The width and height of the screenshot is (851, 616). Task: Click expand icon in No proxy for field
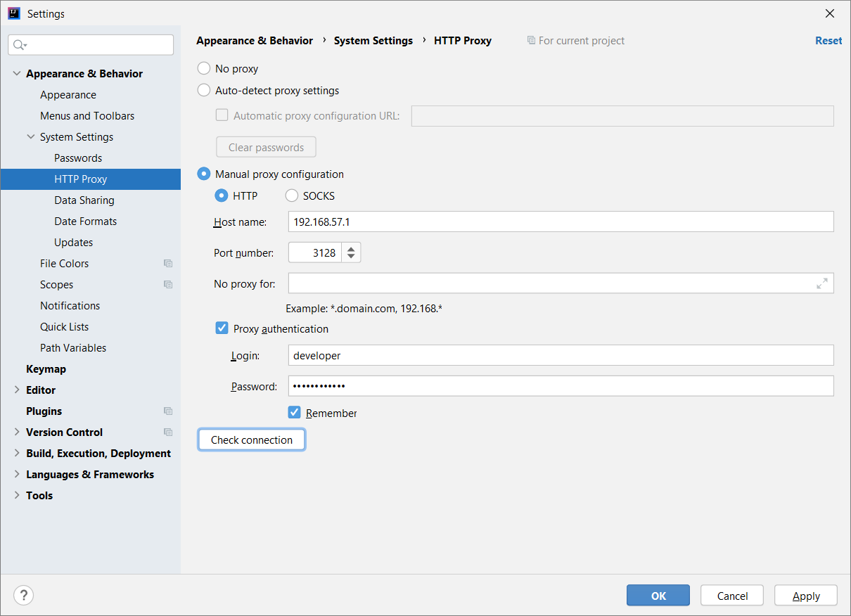pos(821,283)
